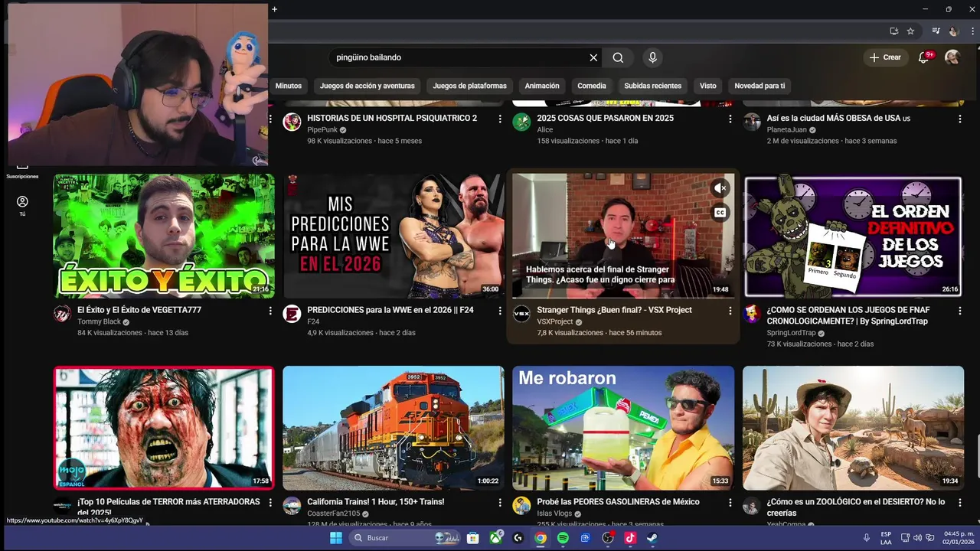Click the install app icon in address bar
This screenshot has width=980, height=551.
click(893, 31)
